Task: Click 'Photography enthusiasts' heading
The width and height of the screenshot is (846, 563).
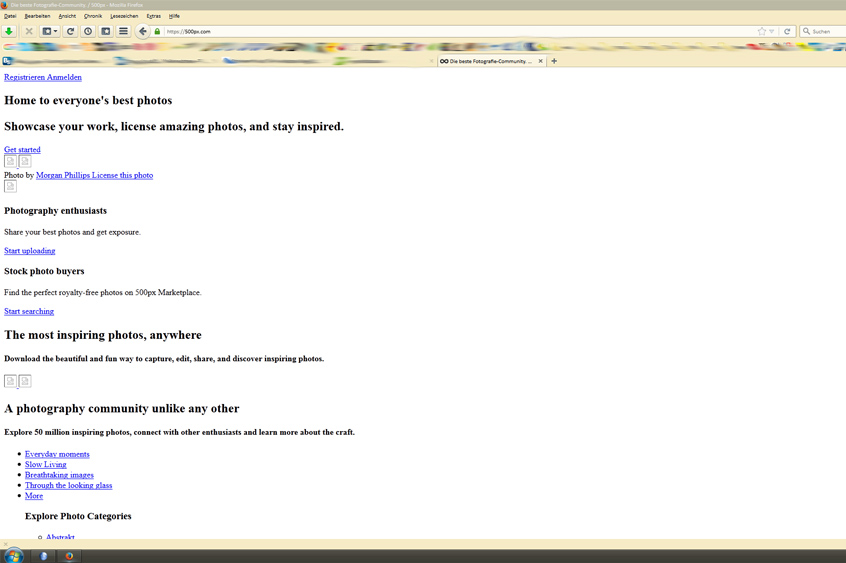Action: (56, 211)
